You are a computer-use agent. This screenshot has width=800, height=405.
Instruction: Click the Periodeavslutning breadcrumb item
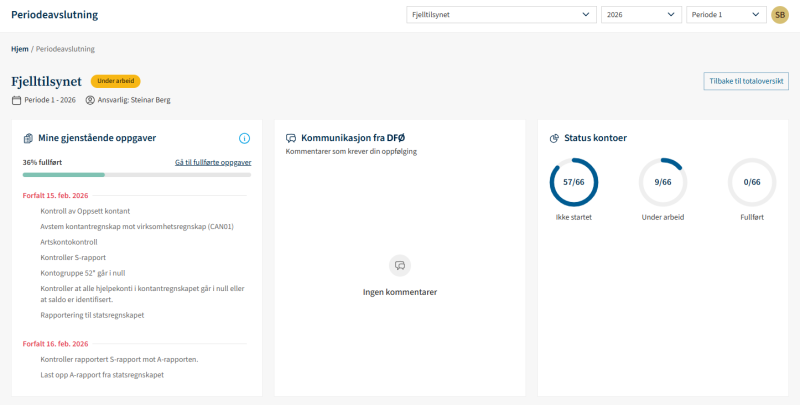(x=65, y=49)
